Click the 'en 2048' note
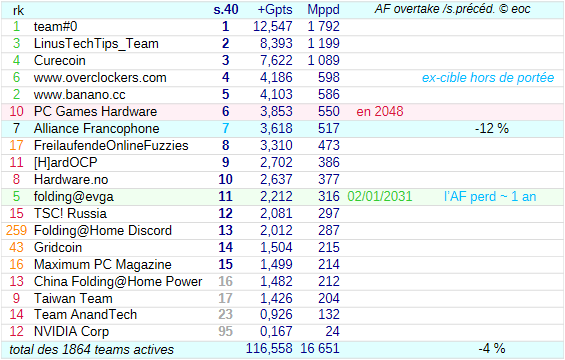The width and height of the screenshot is (565, 360). tap(380, 112)
